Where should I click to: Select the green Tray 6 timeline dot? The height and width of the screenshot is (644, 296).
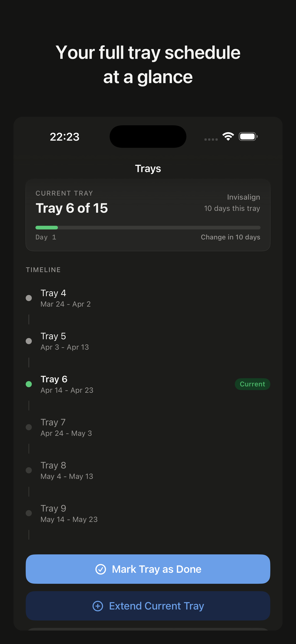point(29,384)
